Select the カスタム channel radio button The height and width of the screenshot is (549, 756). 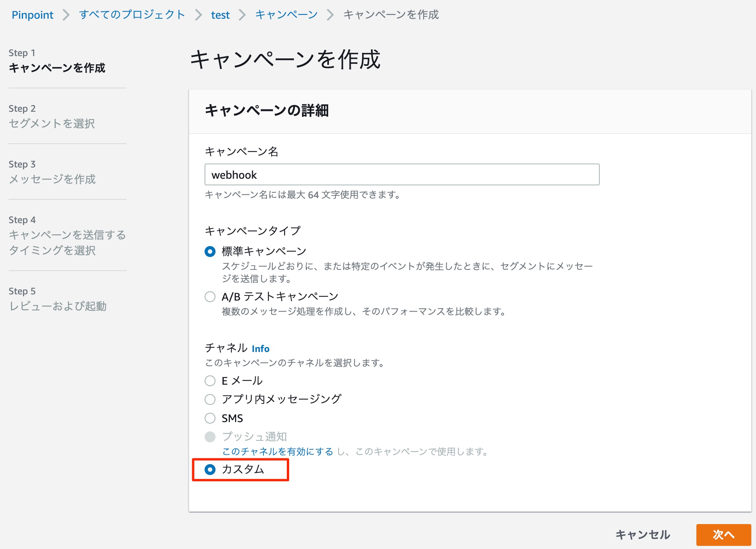tap(210, 470)
